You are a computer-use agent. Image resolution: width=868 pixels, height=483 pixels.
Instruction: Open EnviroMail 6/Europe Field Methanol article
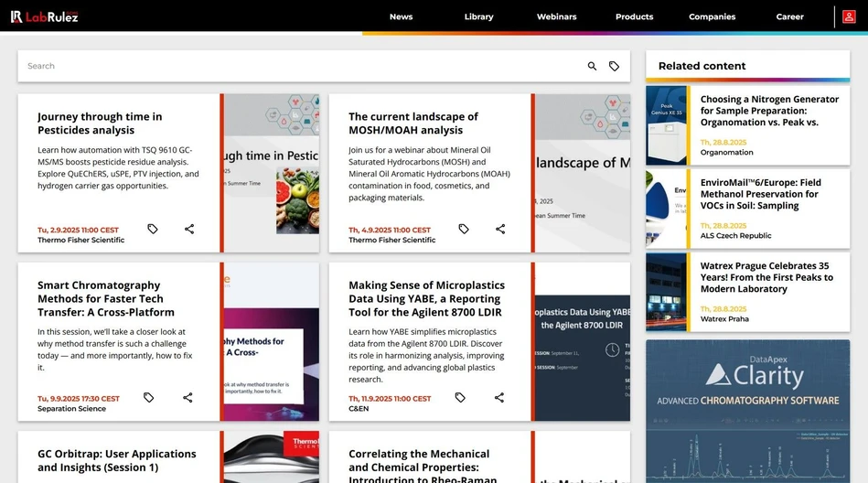(761, 194)
